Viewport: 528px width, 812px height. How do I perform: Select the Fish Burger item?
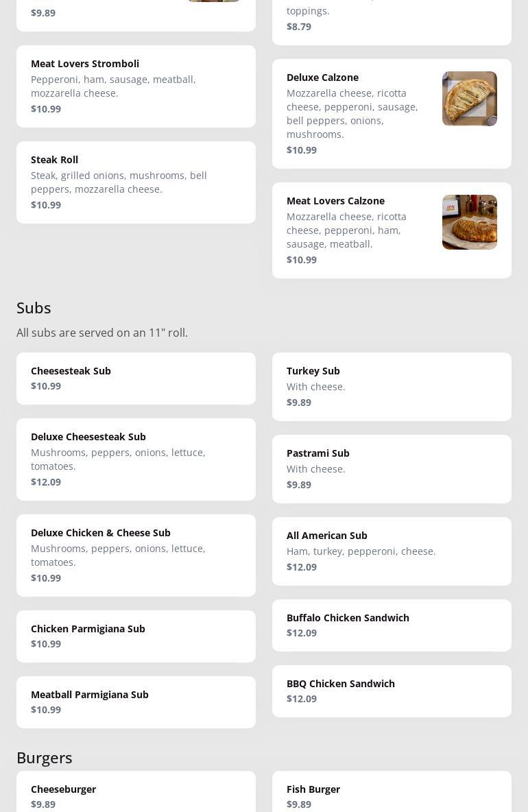(x=392, y=794)
